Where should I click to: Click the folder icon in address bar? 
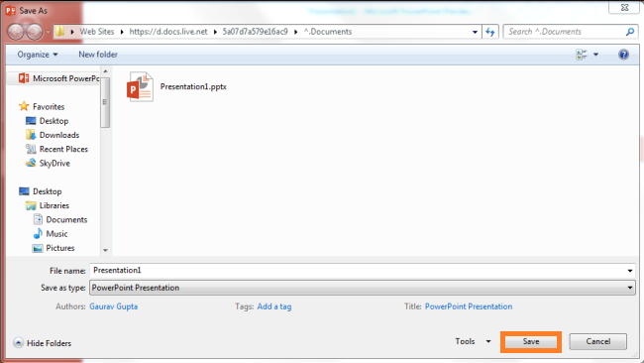(x=60, y=32)
